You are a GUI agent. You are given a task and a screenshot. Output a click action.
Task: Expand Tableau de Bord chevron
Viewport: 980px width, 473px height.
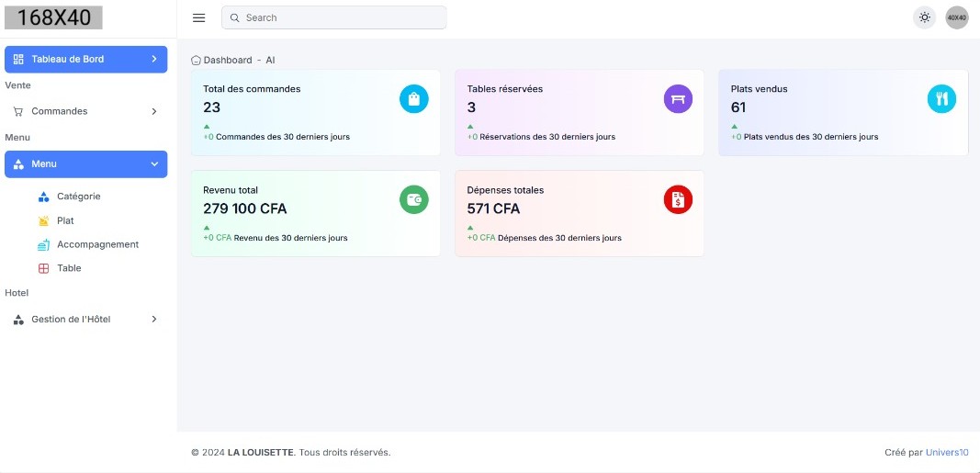(154, 60)
